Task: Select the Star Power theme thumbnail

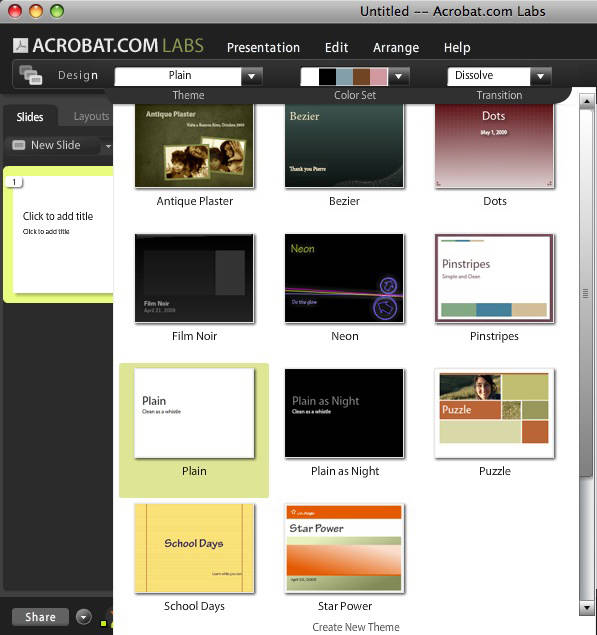Action: click(344, 548)
